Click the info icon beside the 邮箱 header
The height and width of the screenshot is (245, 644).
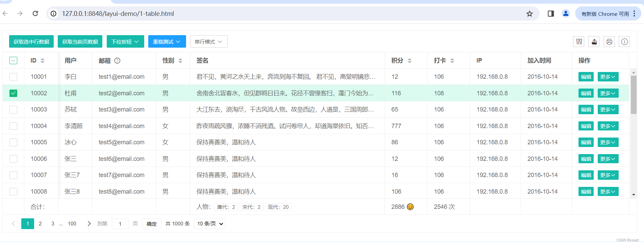tap(117, 61)
